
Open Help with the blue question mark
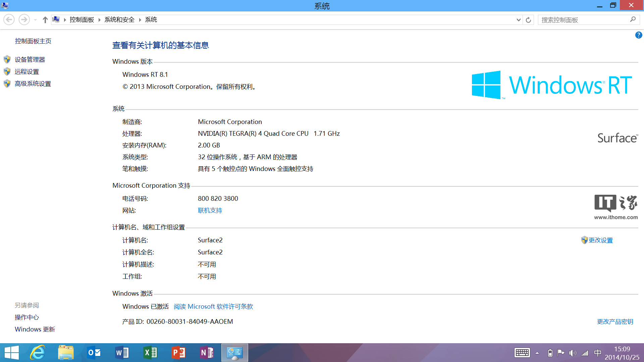pos(639,35)
